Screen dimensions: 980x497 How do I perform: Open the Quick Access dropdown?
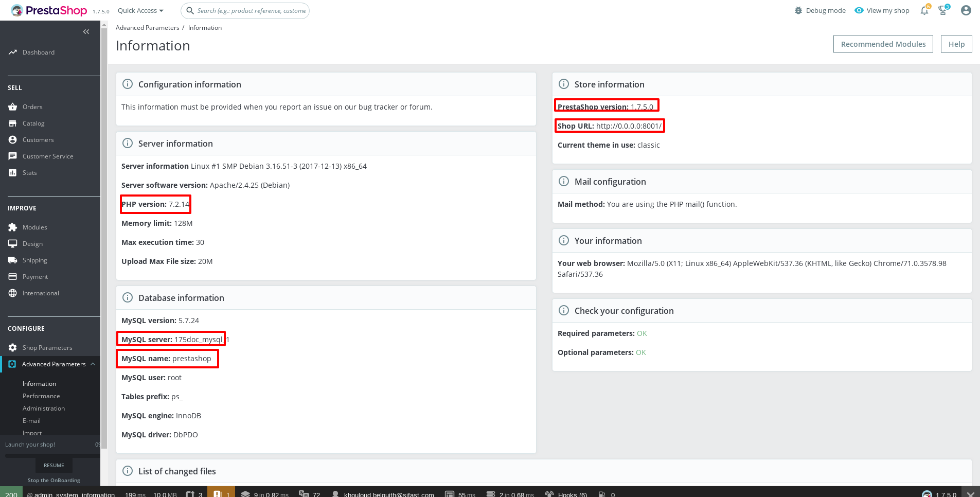pos(140,11)
